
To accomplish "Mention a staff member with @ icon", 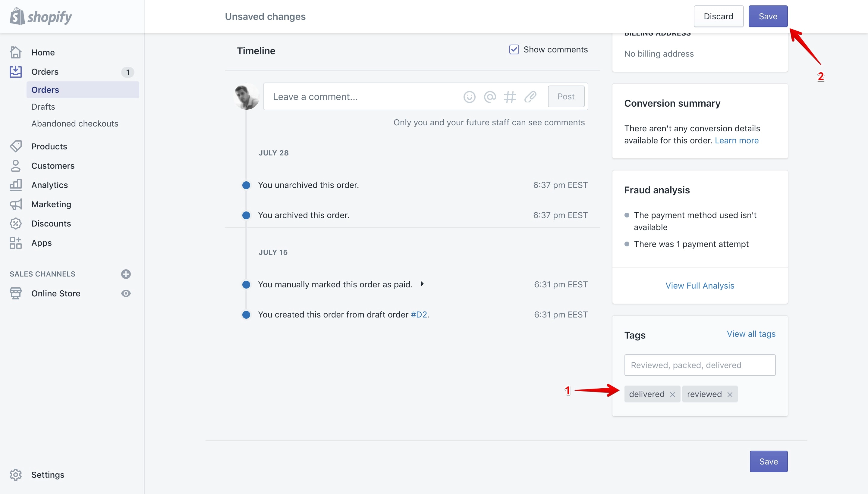I will [x=490, y=97].
